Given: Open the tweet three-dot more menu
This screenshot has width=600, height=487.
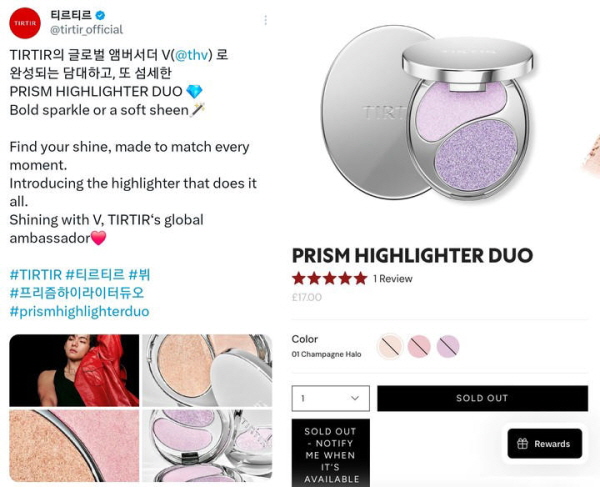Looking at the screenshot, I should click(x=266, y=20).
